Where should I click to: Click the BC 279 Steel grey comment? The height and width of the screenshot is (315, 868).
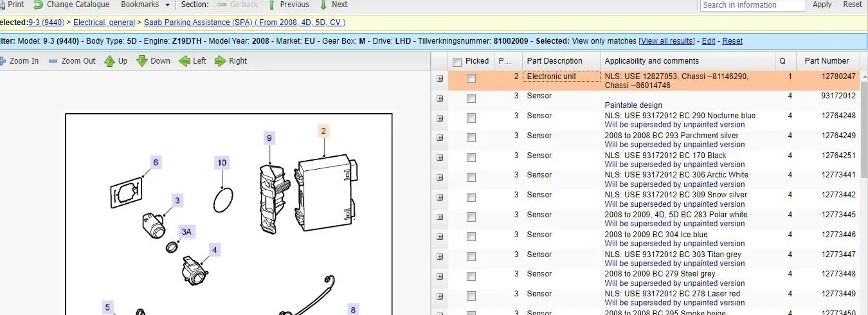point(660,274)
